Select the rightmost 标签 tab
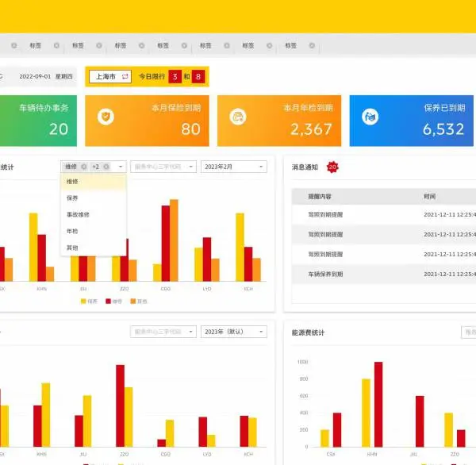Screen dimensions: 476x465 point(290,45)
